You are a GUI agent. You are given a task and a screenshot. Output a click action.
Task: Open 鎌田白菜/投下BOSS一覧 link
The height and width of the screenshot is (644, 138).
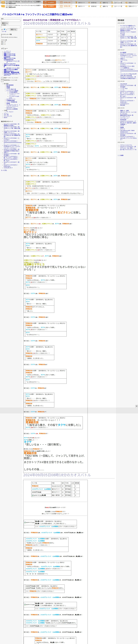pos(127,115)
